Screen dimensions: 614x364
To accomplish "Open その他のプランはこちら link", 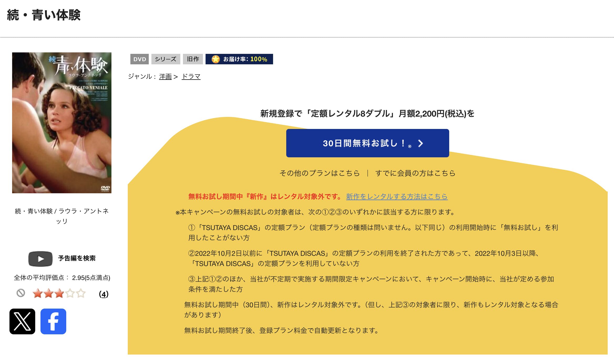I will [x=319, y=173].
